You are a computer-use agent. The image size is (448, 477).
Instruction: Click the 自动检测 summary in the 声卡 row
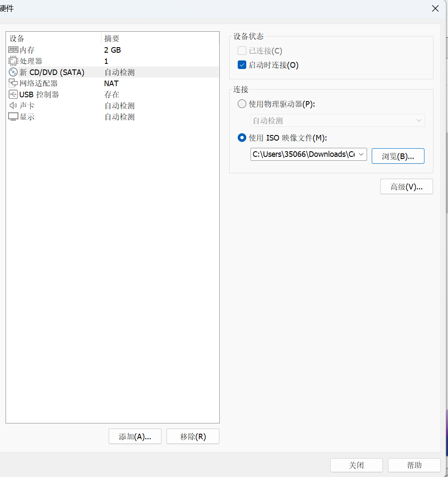tap(119, 105)
